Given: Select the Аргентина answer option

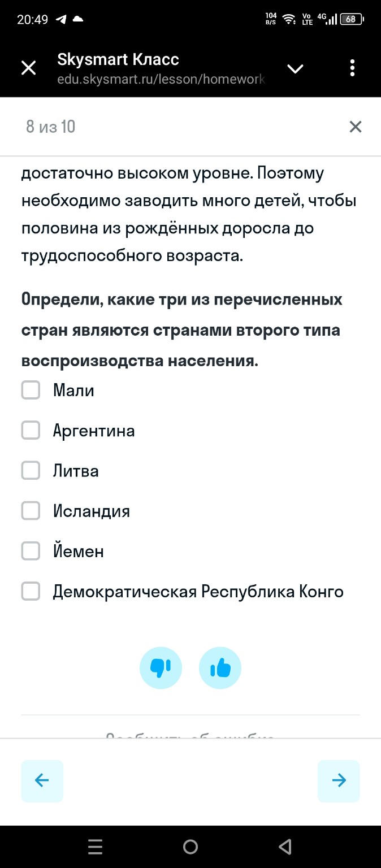Looking at the screenshot, I should point(30,430).
